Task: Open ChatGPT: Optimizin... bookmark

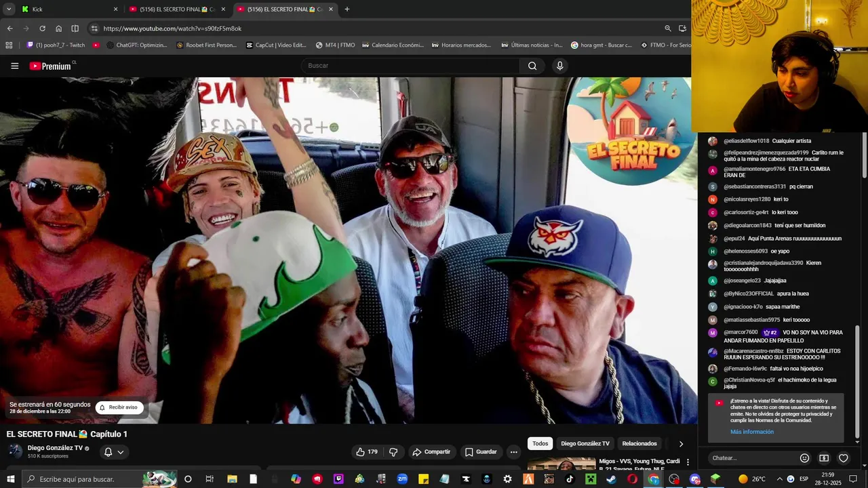Action: point(136,45)
